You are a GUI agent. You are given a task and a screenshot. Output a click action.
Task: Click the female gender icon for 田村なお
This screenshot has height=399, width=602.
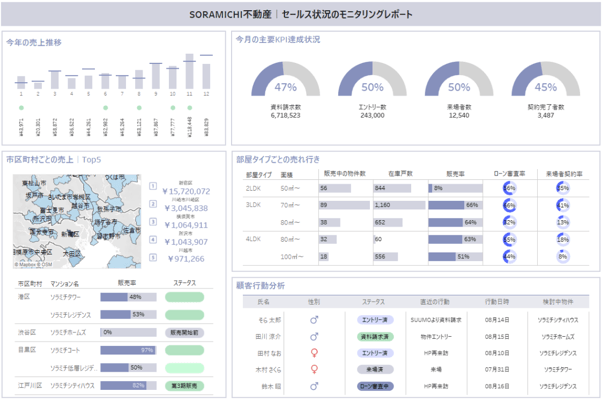click(314, 353)
